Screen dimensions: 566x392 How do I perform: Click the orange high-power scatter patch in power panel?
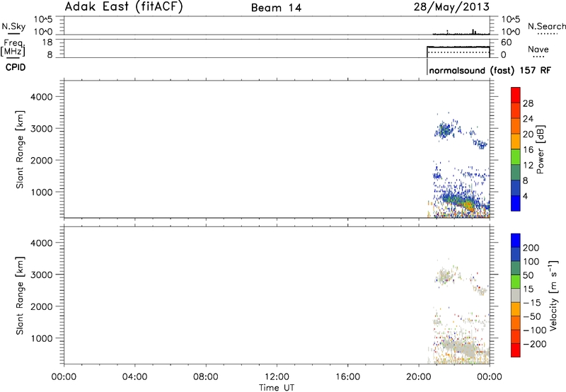[x=468, y=205]
